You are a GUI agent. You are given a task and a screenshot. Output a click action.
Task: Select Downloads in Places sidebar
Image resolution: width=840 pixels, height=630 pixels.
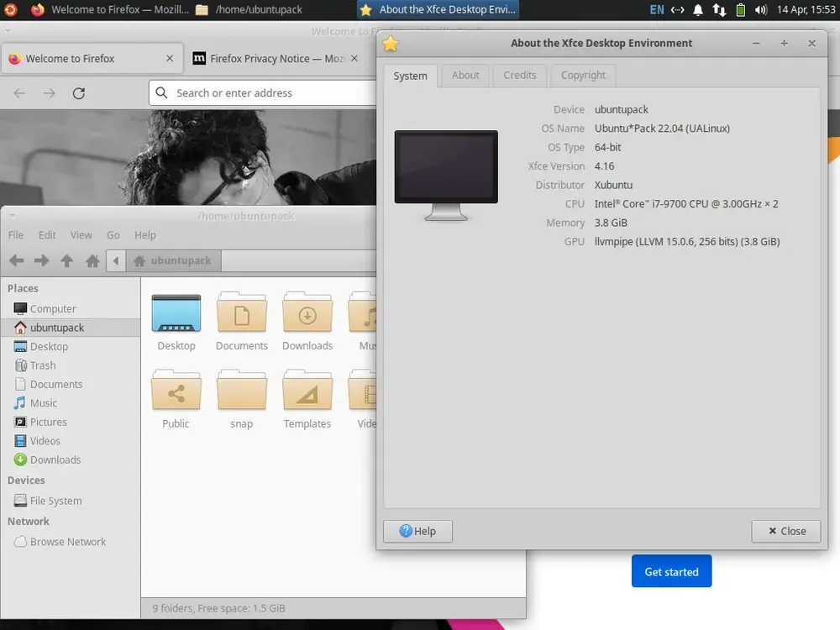click(x=70, y=459)
